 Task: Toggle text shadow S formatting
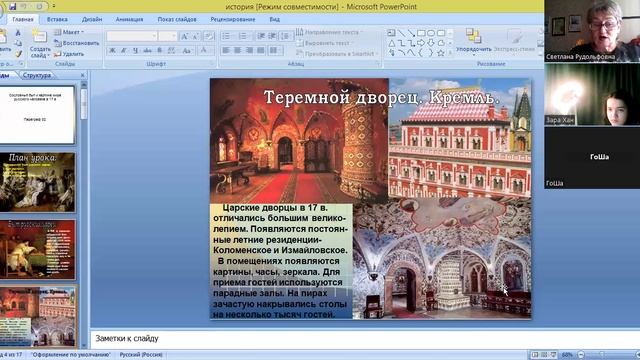tap(160, 50)
